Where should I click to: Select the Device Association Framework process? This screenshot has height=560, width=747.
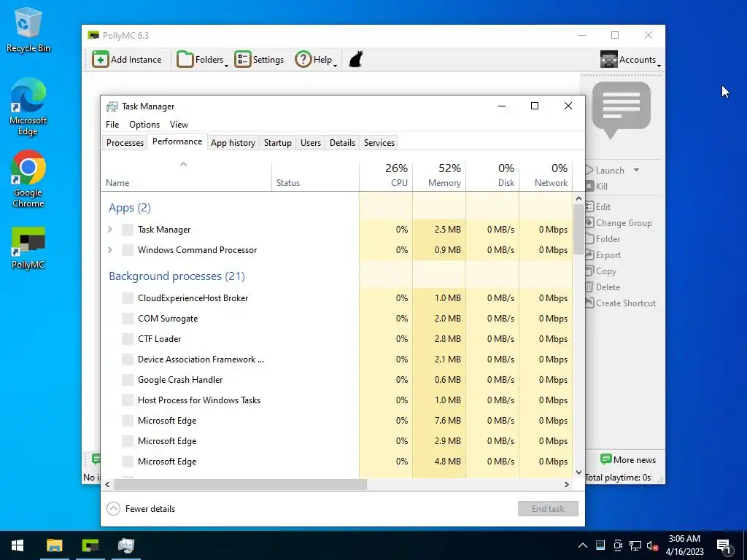click(337, 359)
